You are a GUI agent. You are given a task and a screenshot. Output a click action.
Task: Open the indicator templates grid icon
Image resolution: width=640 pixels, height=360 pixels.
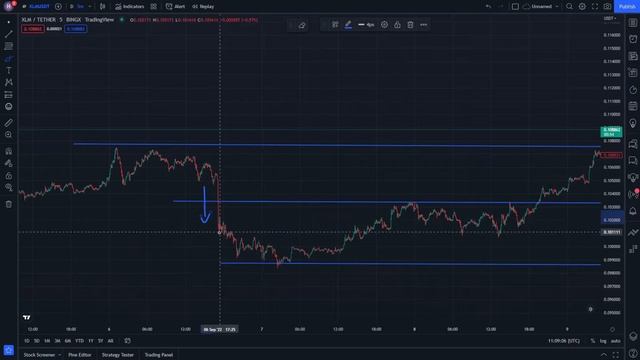153,7
